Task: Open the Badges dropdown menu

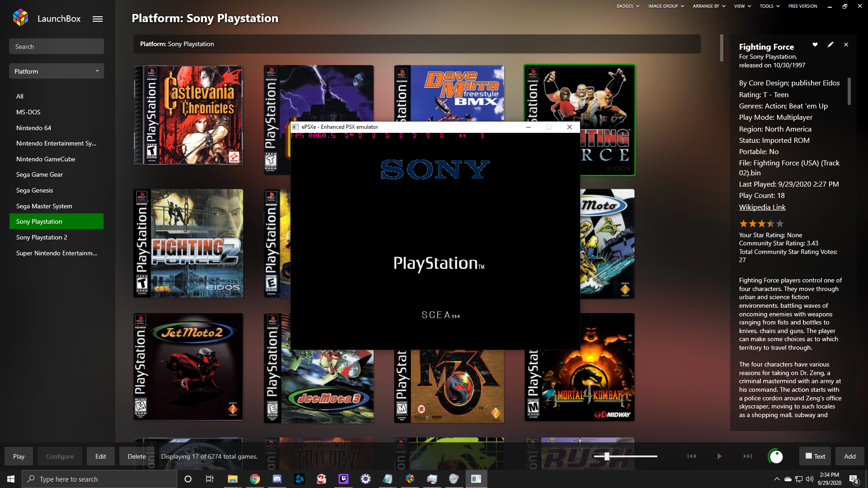Action: tap(628, 6)
